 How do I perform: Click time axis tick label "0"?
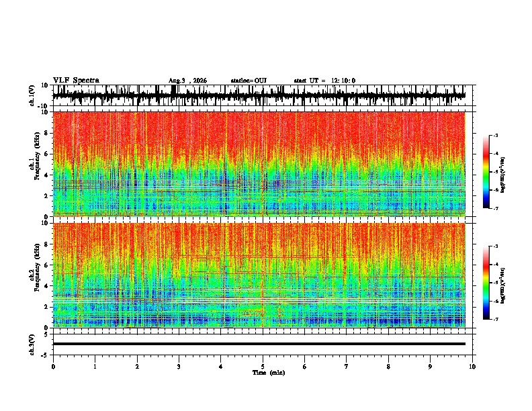[x=53, y=367]
